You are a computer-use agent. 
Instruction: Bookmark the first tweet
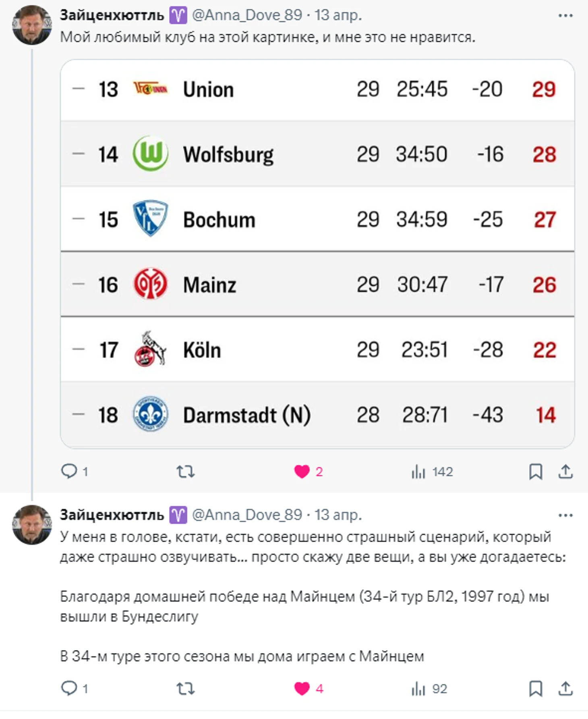pyautogui.click(x=535, y=471)
